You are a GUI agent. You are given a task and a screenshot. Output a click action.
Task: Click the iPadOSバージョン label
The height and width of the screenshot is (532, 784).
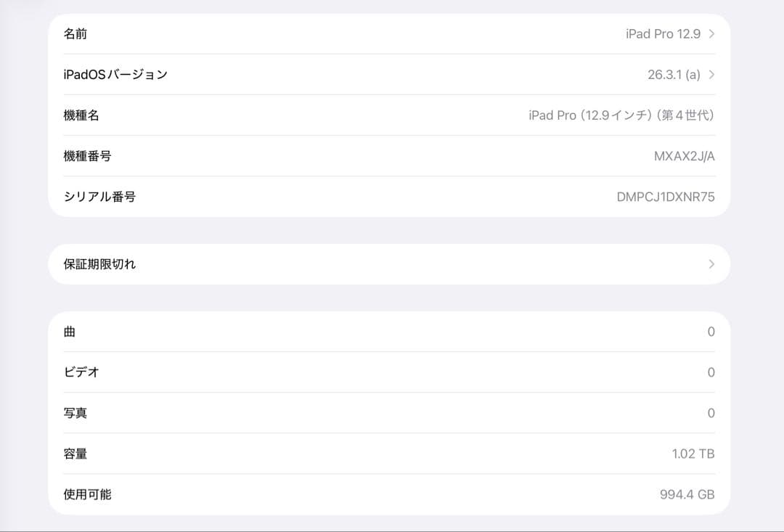pos(115,75)
